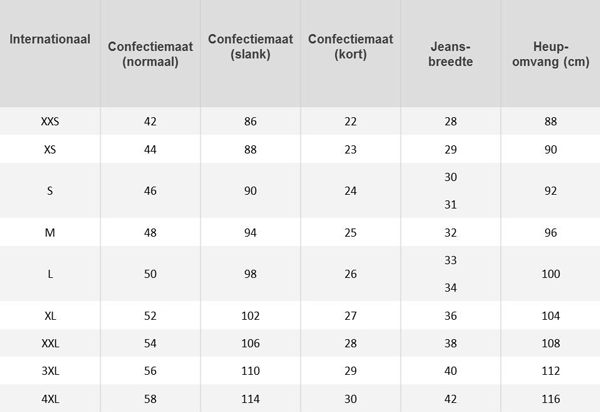The width and height of the screenshot is (600, 412).
Task: Click jeans width value 31
Action: pyautogui.click(x=450, y=205)
